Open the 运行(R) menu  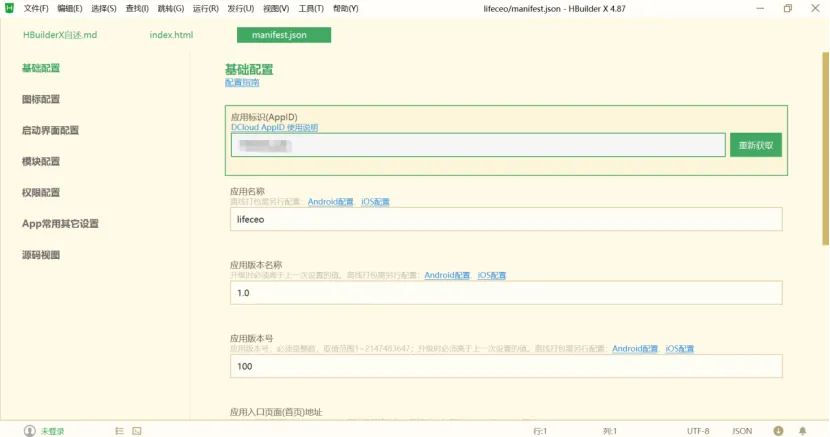(x=205, y=8)
